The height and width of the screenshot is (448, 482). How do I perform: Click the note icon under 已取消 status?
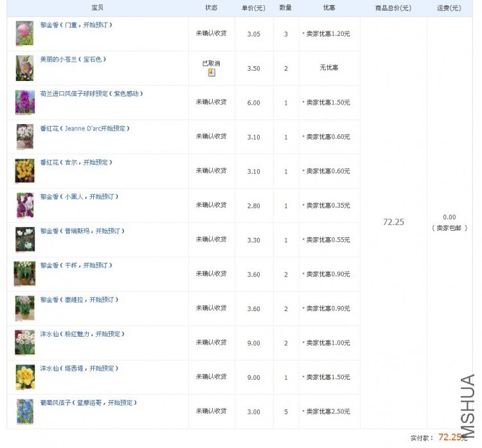click(x=211, y=72)
